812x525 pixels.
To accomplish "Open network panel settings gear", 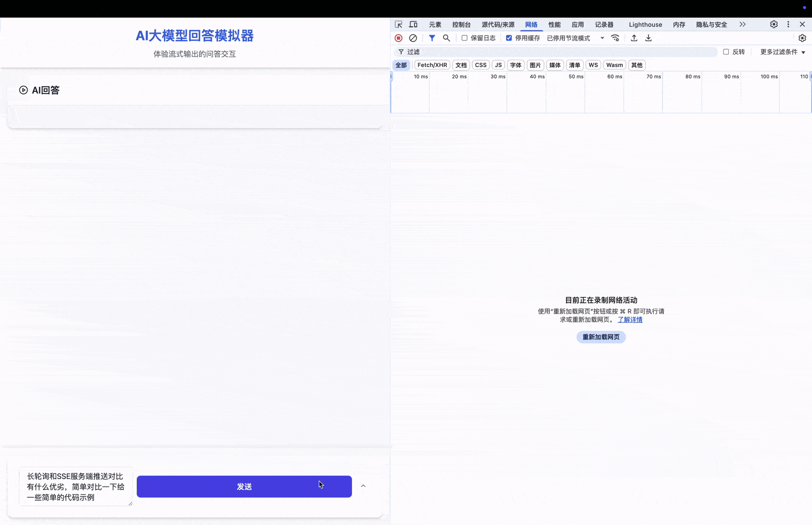I will pos(802,38).
